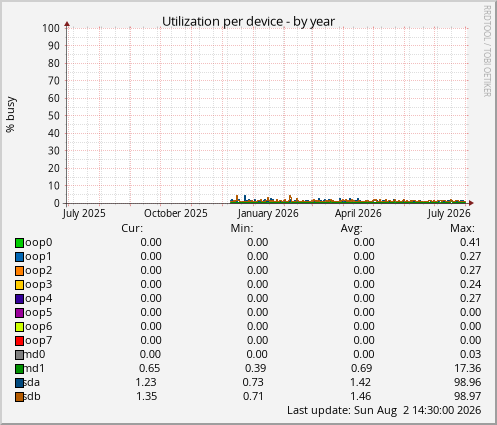This screenshot has height=425, width=497.
Task: Click the oop3 max value 0.24
Action: [470, 284]
